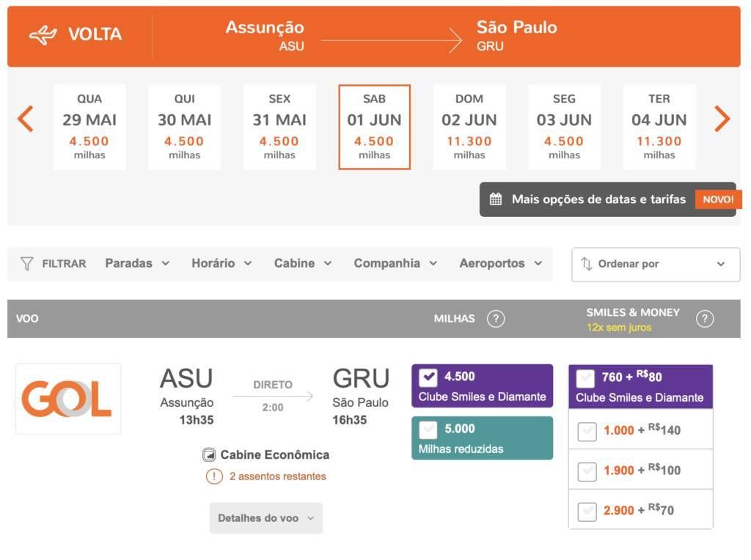
Task: Click the Smiles & Money help icon
Action: tap(705, 319)
